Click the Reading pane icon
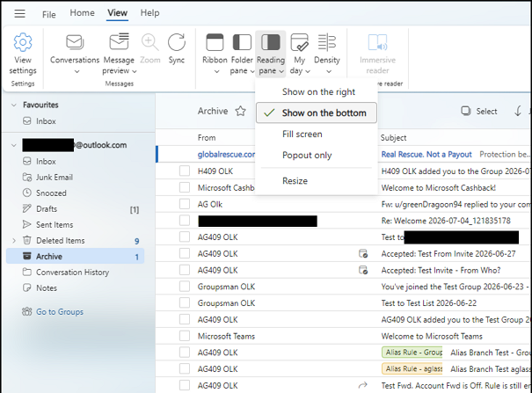The width and height of the screenshot is (532, 393). pos(271,42)
